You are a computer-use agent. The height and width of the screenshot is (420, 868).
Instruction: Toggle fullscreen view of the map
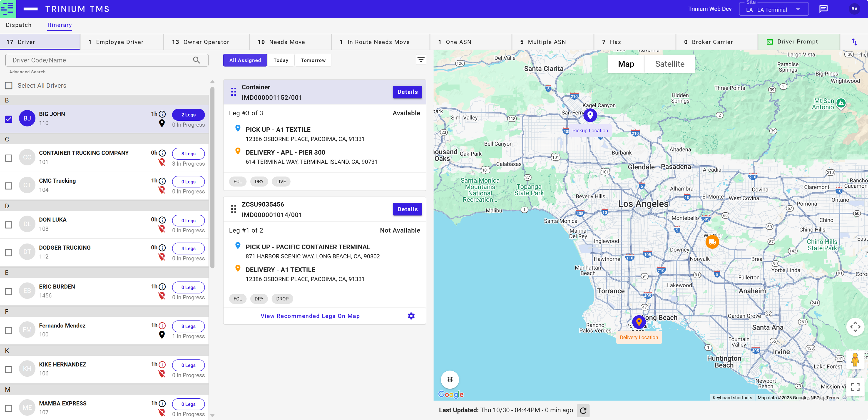(855, 387)
